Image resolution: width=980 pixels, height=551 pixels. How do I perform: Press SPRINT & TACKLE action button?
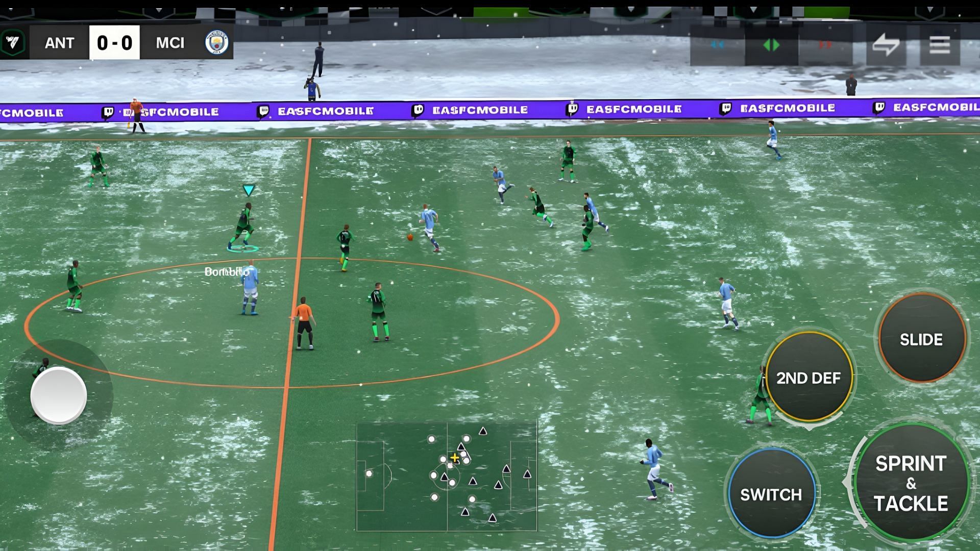[x=911, y=483]
